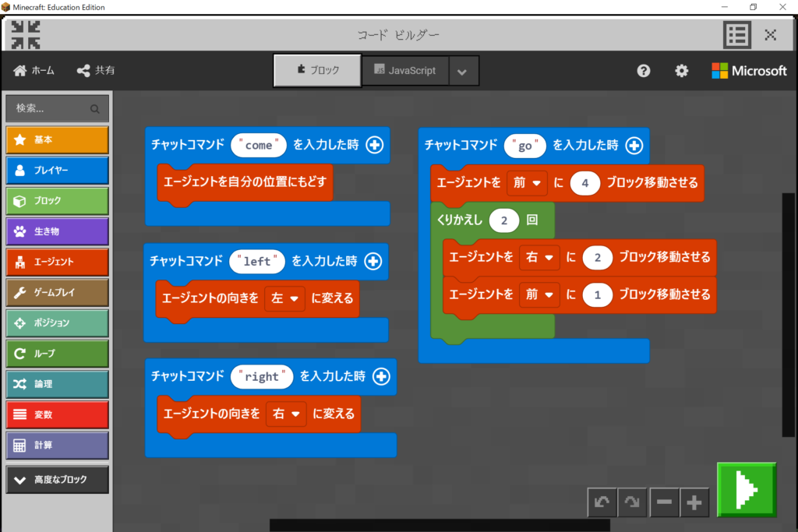
Task: Switch to the ブロック editor view
Action: [x=318, y=71]
